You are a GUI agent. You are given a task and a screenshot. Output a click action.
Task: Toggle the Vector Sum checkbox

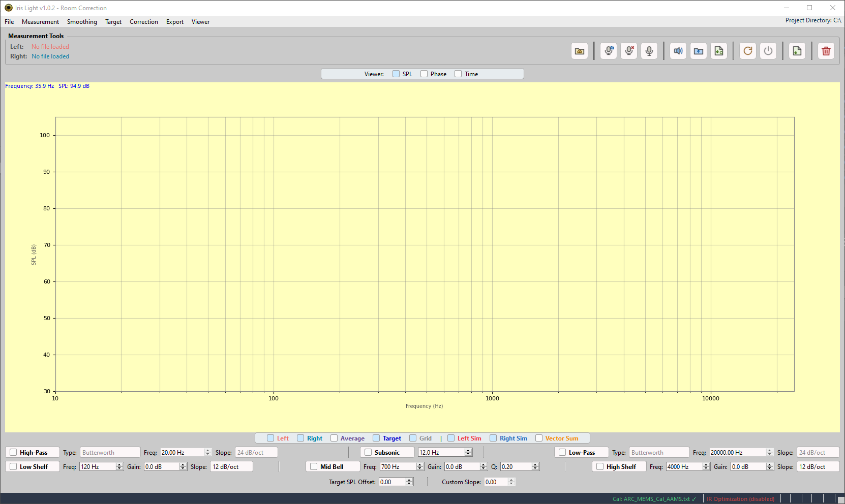click(x=539, y=438)
